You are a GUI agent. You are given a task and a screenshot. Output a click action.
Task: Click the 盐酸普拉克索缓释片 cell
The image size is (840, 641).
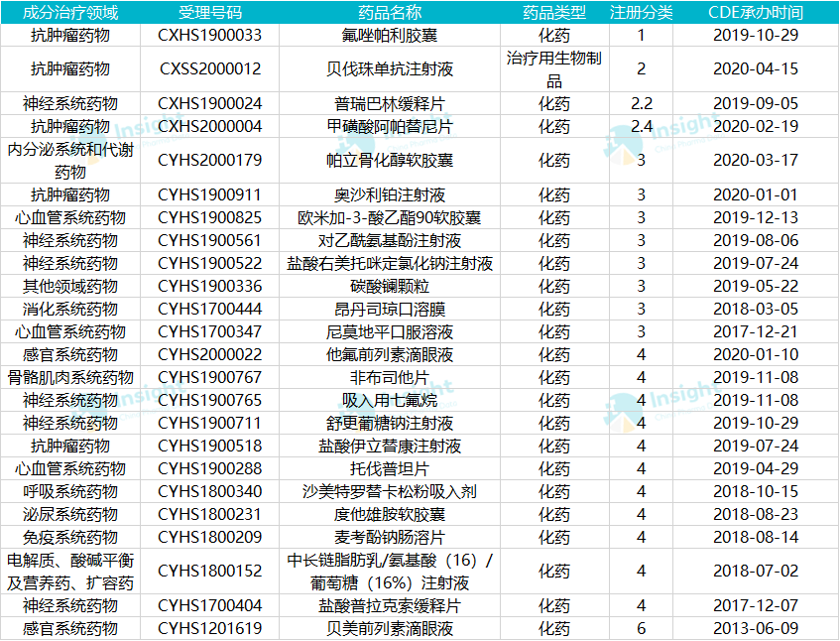pos(390,605)
